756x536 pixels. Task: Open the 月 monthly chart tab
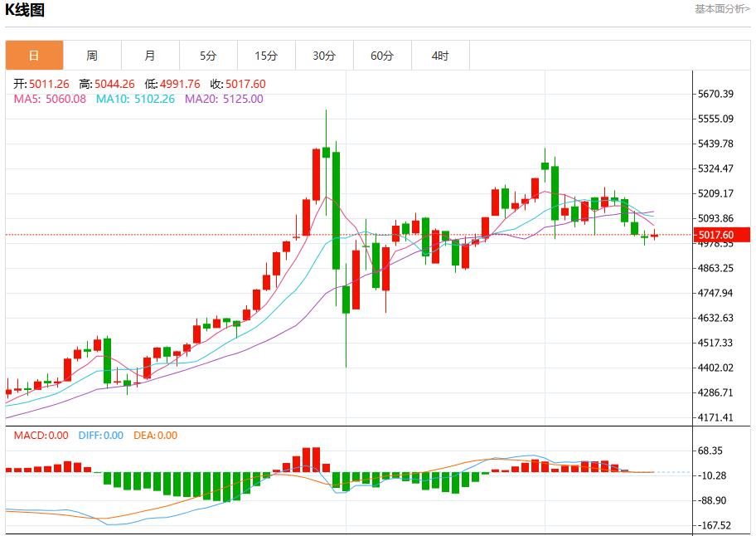(150, 56)
